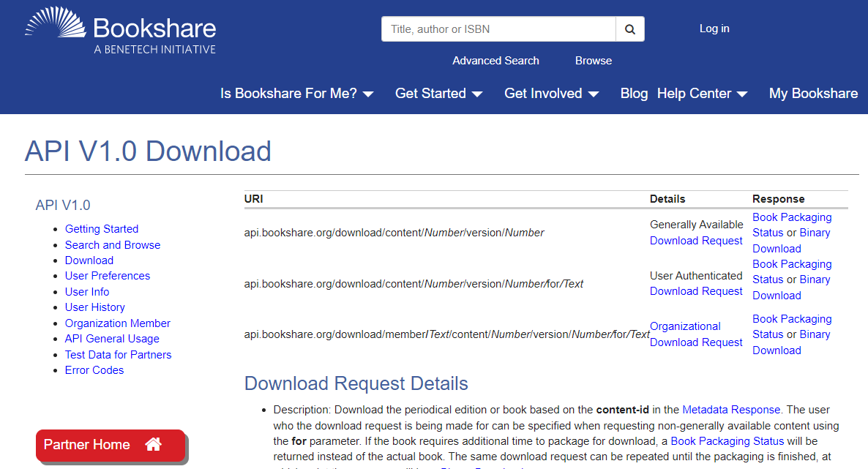Click the home icon on Partner Home
This screenshot has width=868, height=469.
click(x=153, y=444)
